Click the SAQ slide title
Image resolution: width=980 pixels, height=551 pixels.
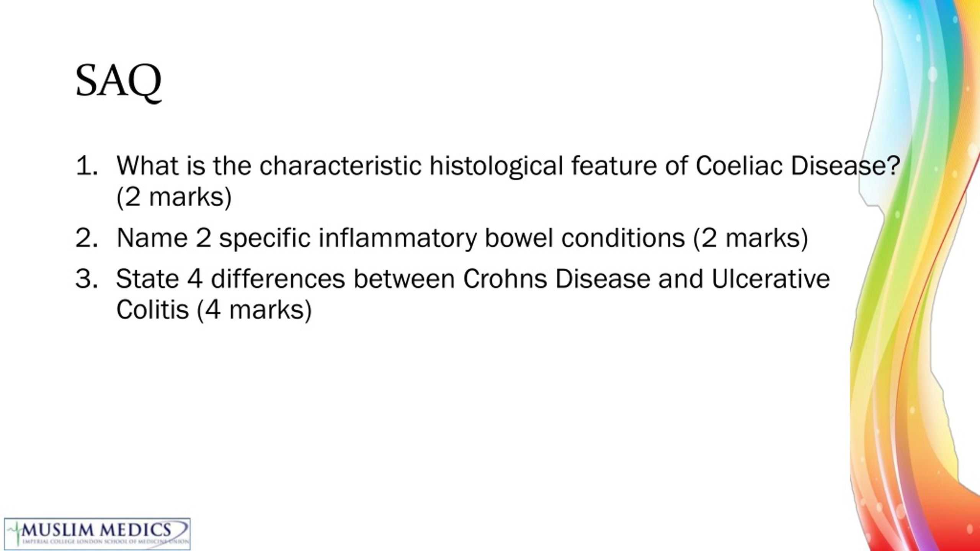118,81
